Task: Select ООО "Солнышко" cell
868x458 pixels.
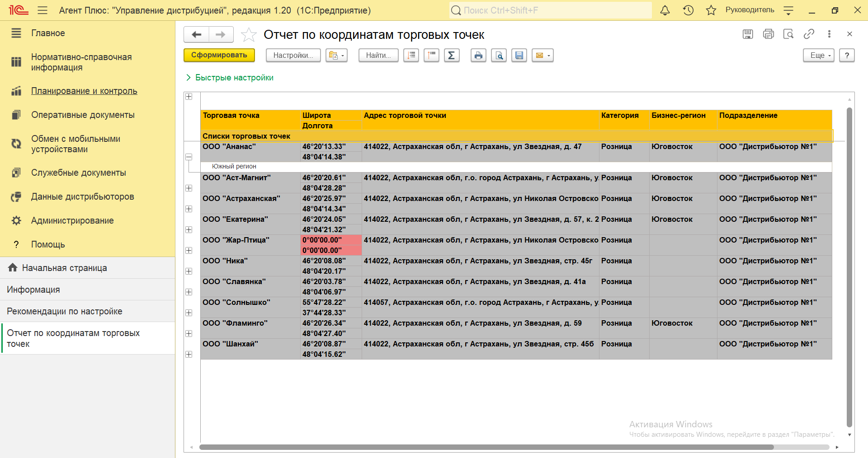Action: coord(250,308)
